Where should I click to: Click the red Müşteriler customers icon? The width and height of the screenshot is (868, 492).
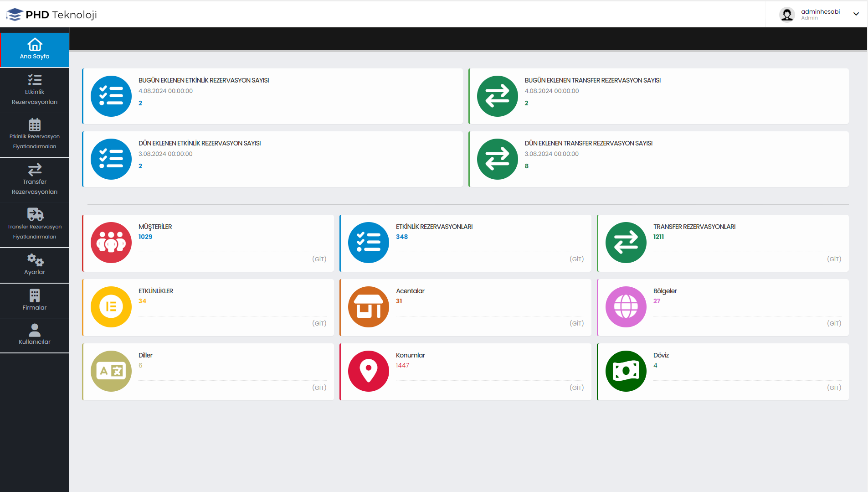tap(111, 243)
